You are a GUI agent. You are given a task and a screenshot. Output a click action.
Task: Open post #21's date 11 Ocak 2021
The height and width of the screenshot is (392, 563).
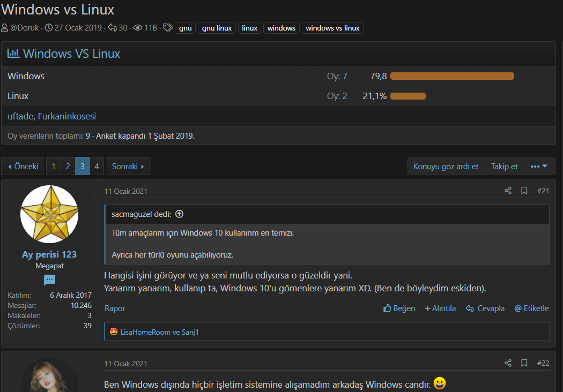pos(125,191)
